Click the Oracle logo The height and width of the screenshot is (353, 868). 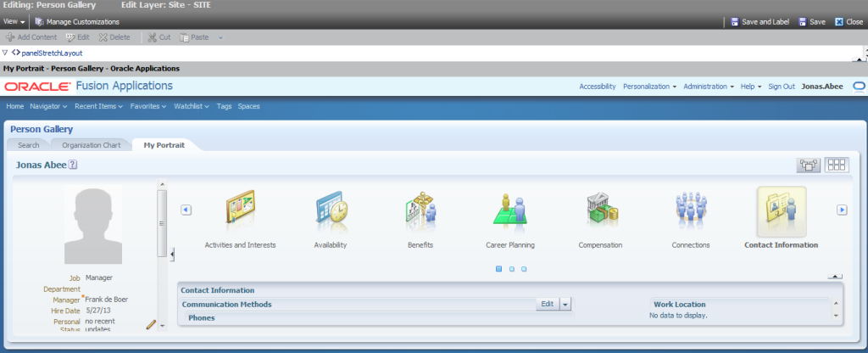37,87
